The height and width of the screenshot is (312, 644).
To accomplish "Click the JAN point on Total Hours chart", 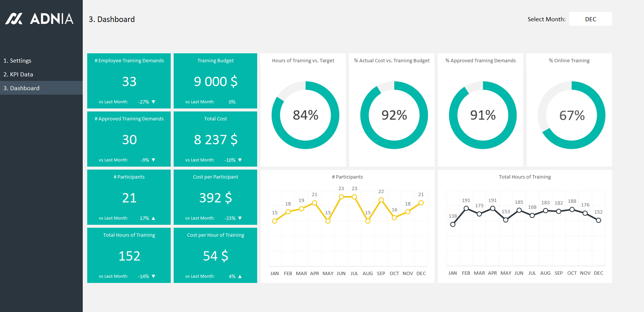I will [x=452, y=224].
